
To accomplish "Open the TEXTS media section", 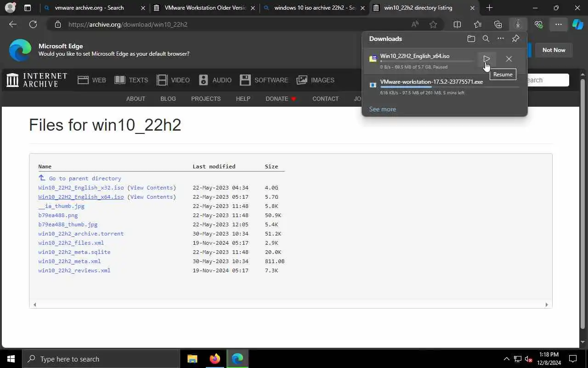I will point(131,80).
